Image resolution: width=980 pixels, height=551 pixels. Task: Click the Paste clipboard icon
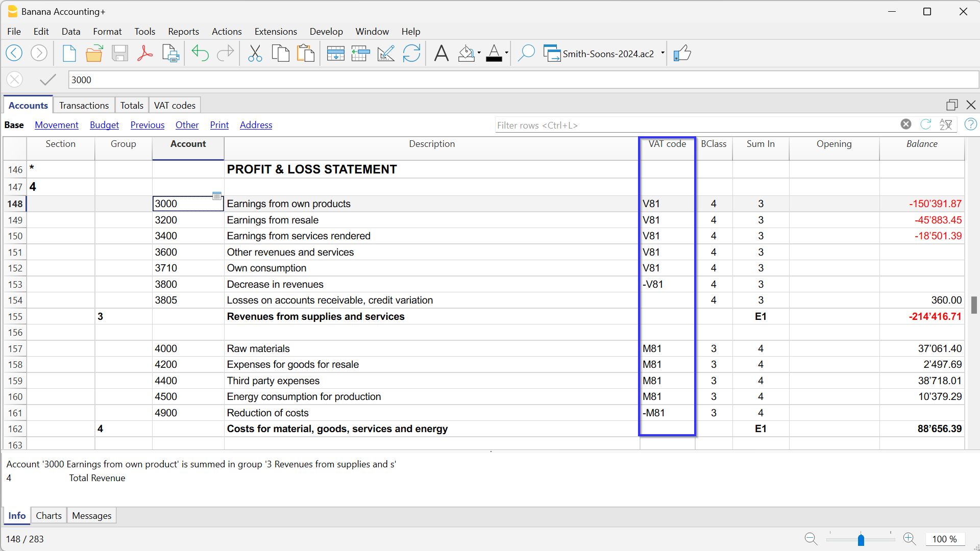point(305,54)
